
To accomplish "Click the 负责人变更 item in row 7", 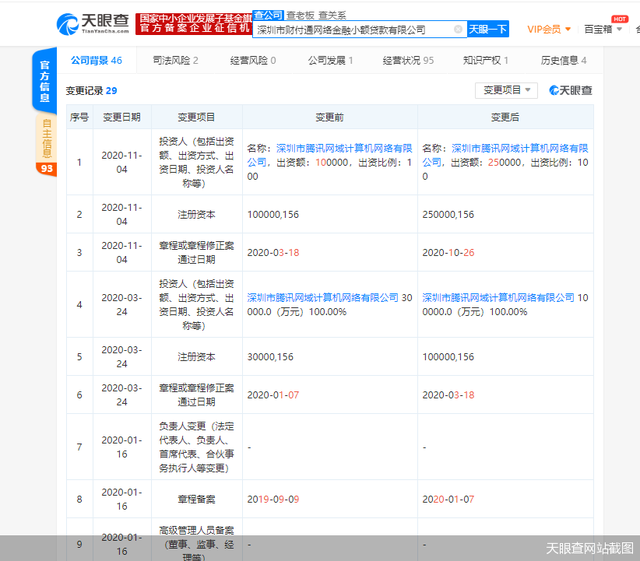I will [196, 447].
